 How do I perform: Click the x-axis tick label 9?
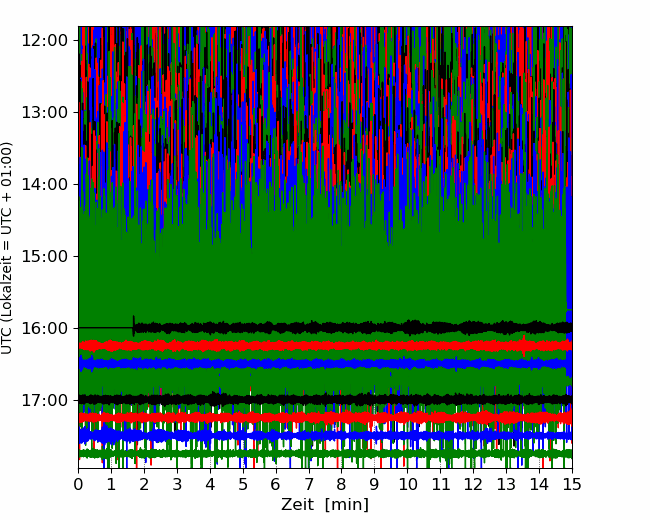(375, 484)
